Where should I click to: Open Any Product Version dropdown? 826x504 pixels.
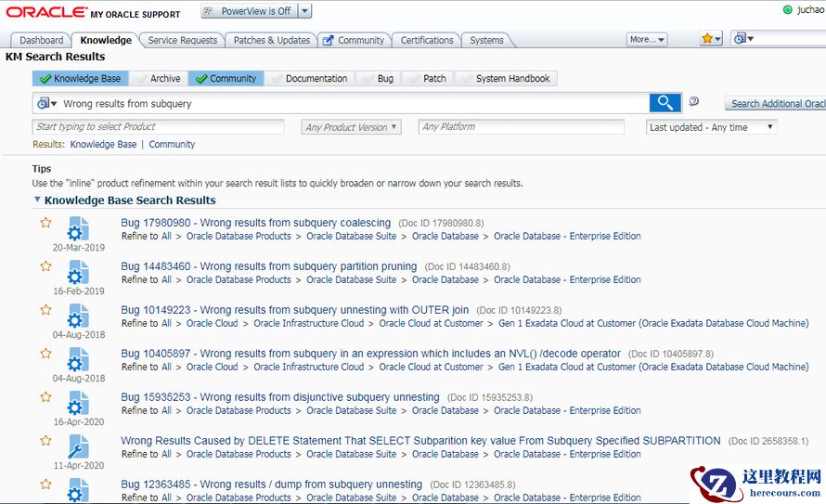[351, 127]
